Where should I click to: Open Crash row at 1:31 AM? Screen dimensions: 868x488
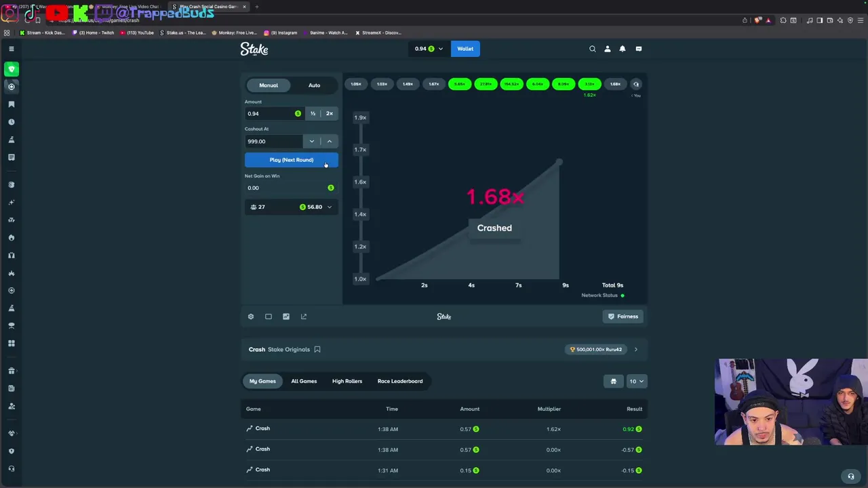tap(444, 470)
